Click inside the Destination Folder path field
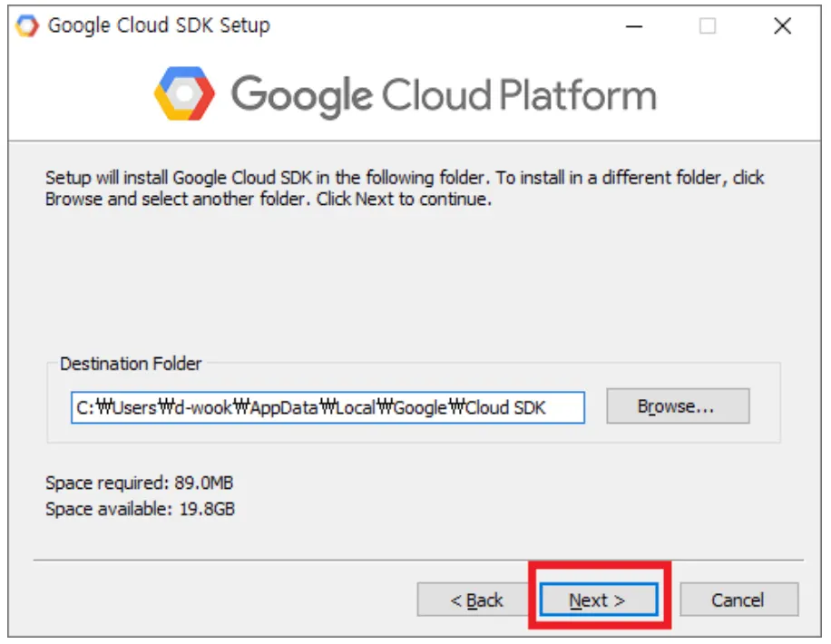This screenshot has height=644, width=831. point(327,407)
